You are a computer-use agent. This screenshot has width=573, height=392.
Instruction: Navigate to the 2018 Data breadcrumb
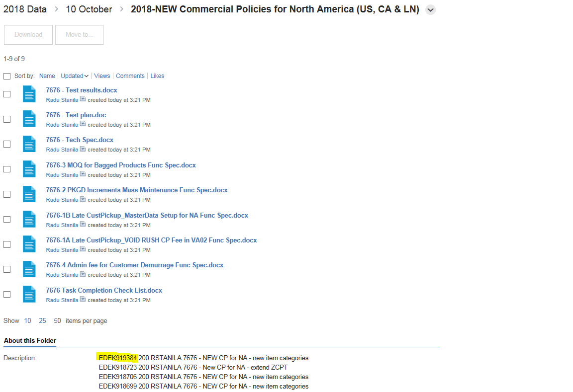(25, 9)
